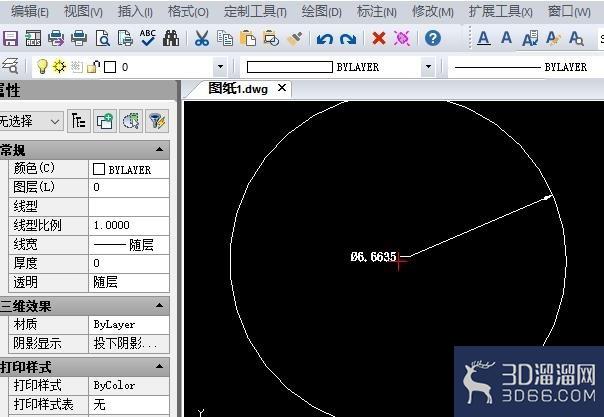Click the 颜色 BYLAYER color swatch
The height and width of the screenshot is (417, 604).
click(x=99, y=169)
